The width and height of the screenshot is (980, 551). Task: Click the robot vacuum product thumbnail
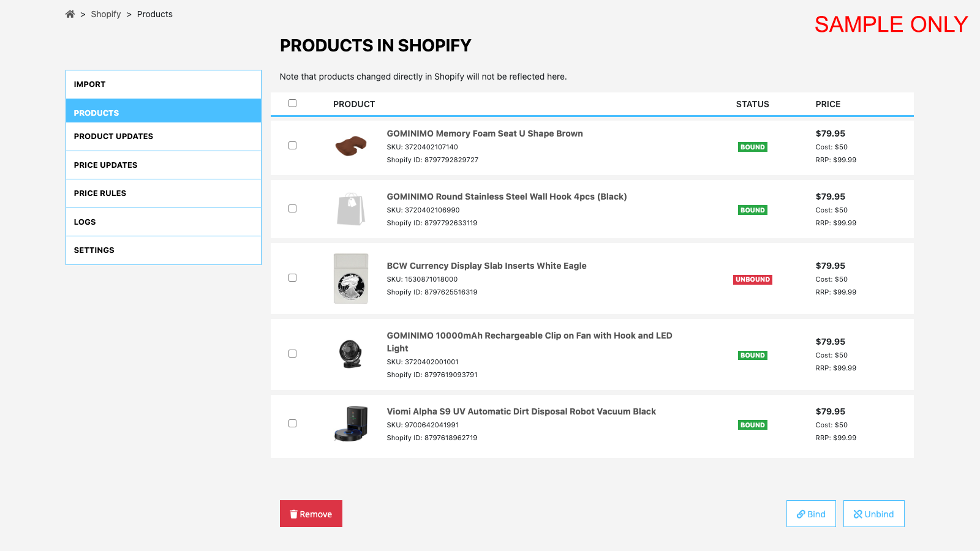350,424
